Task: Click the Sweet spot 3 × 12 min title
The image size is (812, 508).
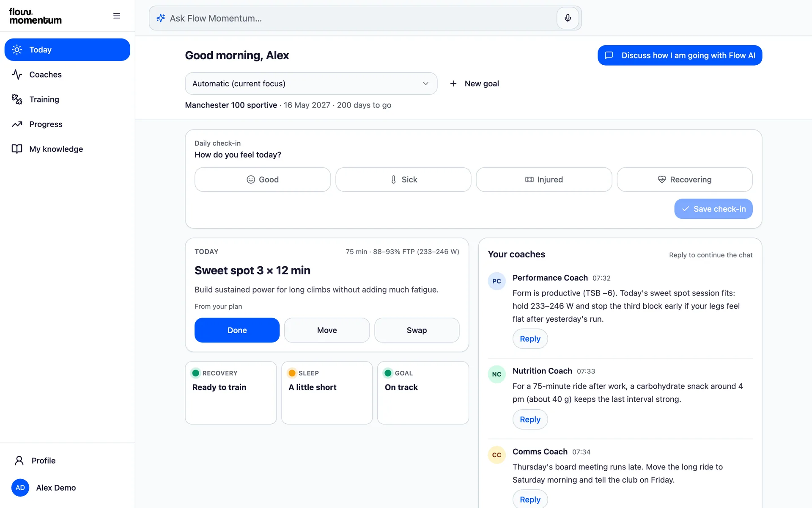Action: coord(252,271)
